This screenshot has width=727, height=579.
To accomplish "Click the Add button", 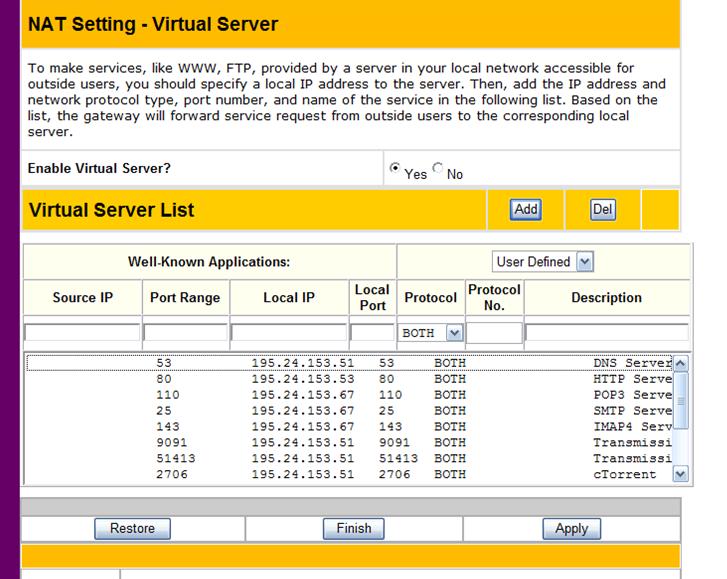I will pyautogui.click(x=526, y=210).
